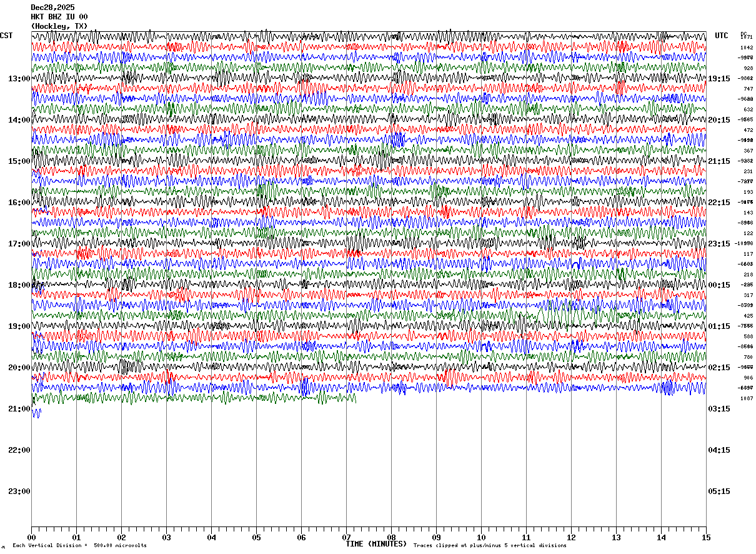Screen dimensions: 756x554
Task: Select minute tick label 12 on axis
Action: 571,537
